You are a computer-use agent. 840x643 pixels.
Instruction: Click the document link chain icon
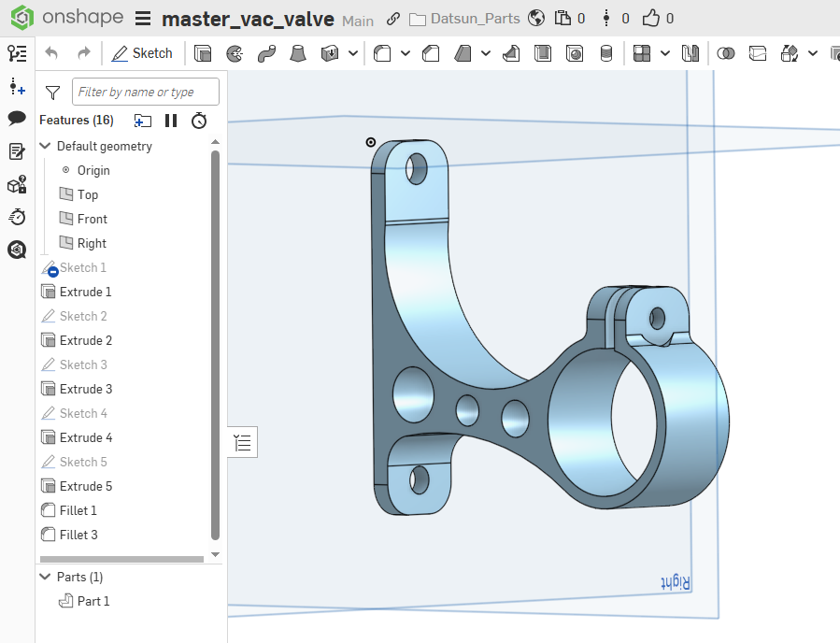393,20
